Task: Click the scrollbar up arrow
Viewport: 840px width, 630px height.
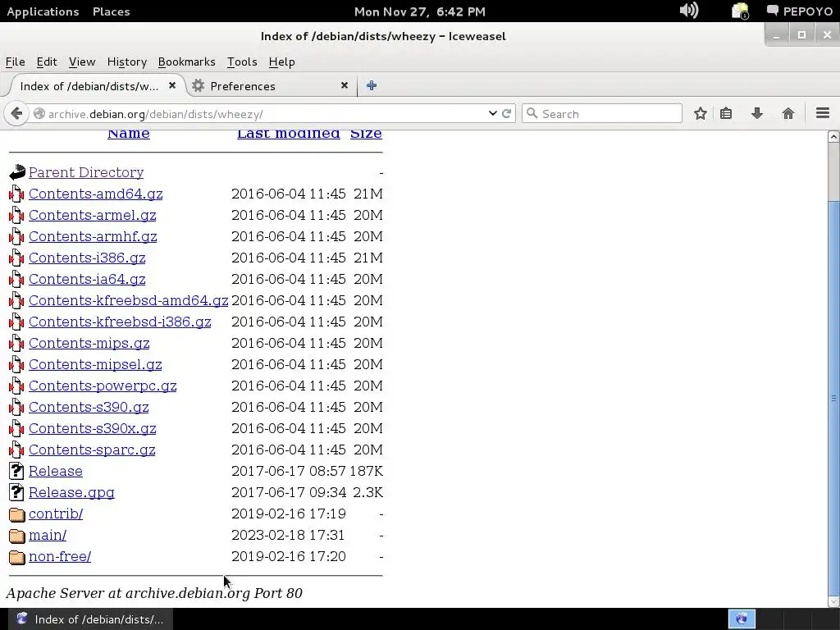Action: pyautogui.click(x=833, y=137)
